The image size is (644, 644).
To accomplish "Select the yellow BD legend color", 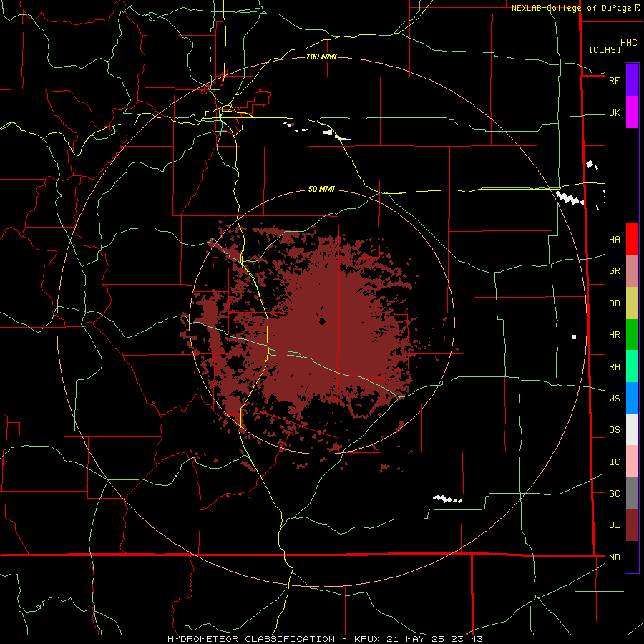I will 632,303.
